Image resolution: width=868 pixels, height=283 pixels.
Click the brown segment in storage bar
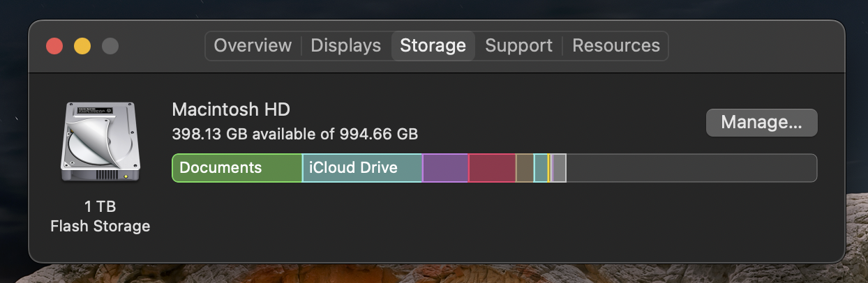pyautogui.click(x=525, y=168)
